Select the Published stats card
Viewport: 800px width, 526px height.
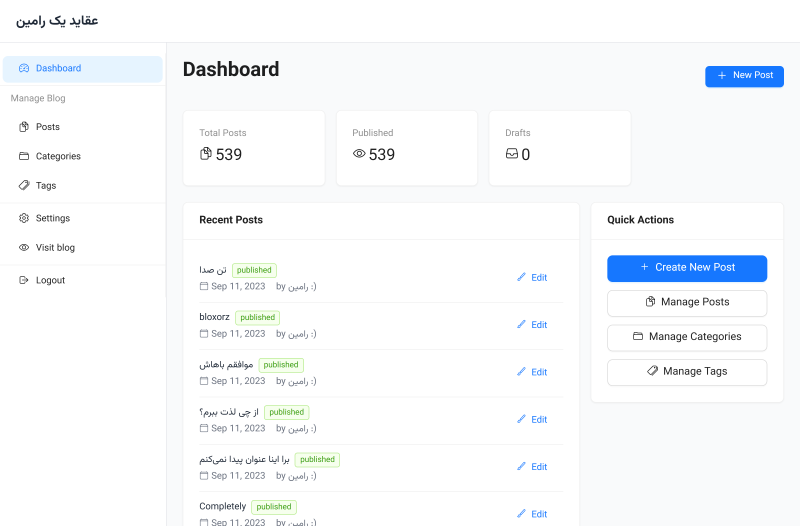407,148
